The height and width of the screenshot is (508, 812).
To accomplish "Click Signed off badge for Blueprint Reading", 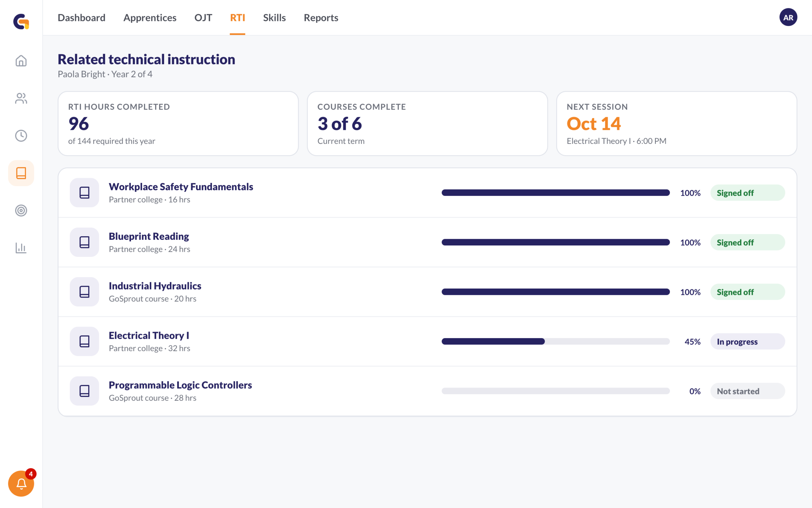I will (748, 242).
